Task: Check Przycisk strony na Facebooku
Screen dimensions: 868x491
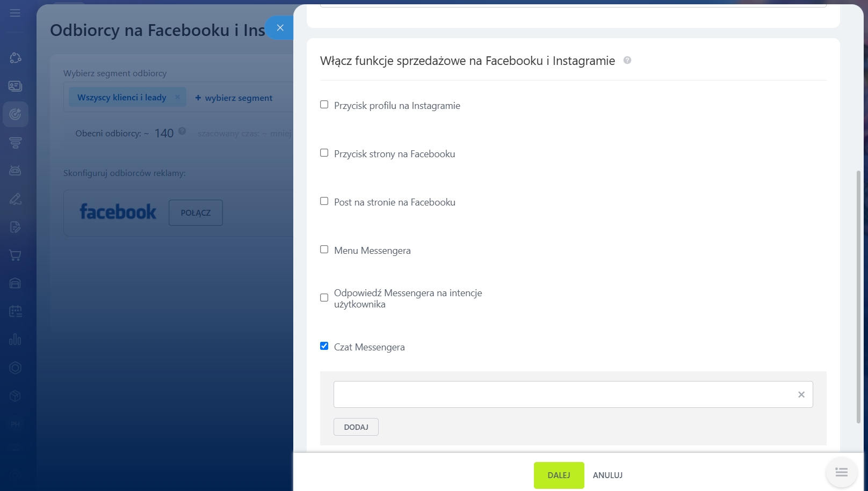Action: pos(324,153)
